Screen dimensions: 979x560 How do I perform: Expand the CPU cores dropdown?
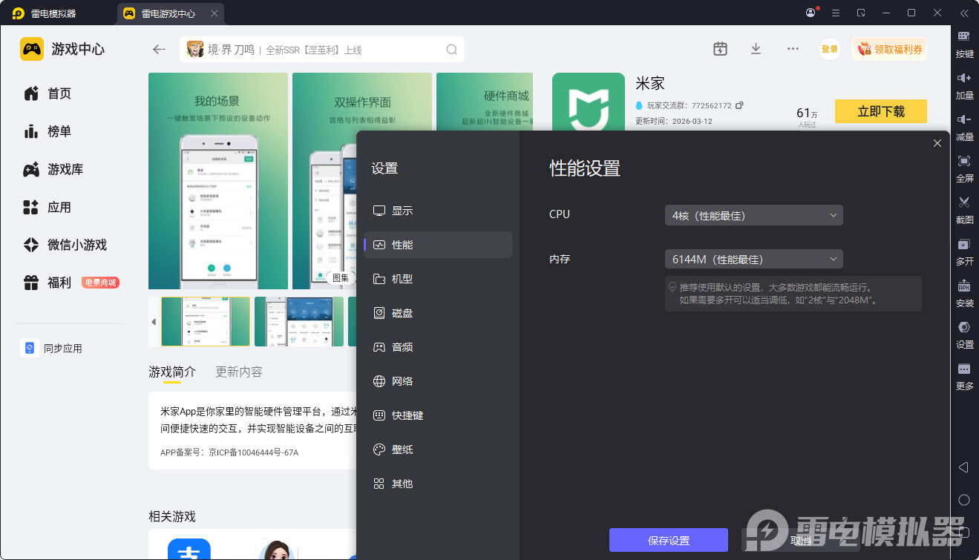pos(753,215)
